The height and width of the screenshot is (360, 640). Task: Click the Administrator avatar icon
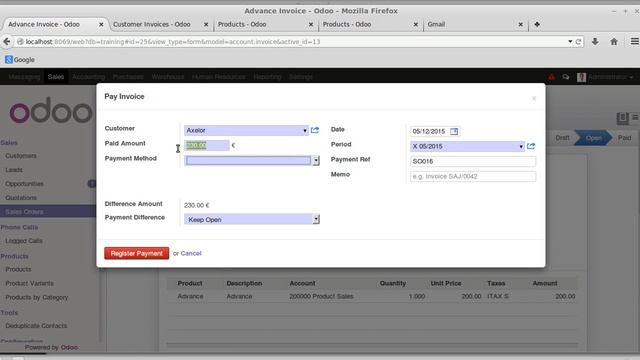coord(581,77)
